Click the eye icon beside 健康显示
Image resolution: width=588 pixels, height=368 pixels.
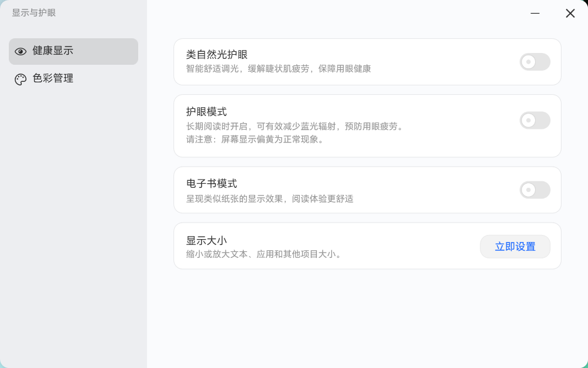[x=21, y=51]
